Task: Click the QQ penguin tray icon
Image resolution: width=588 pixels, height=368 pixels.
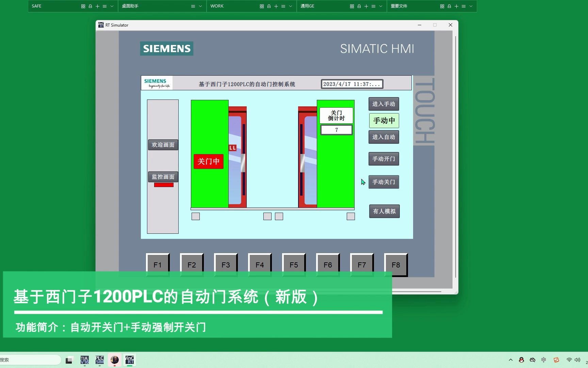Action: (521, 360)
